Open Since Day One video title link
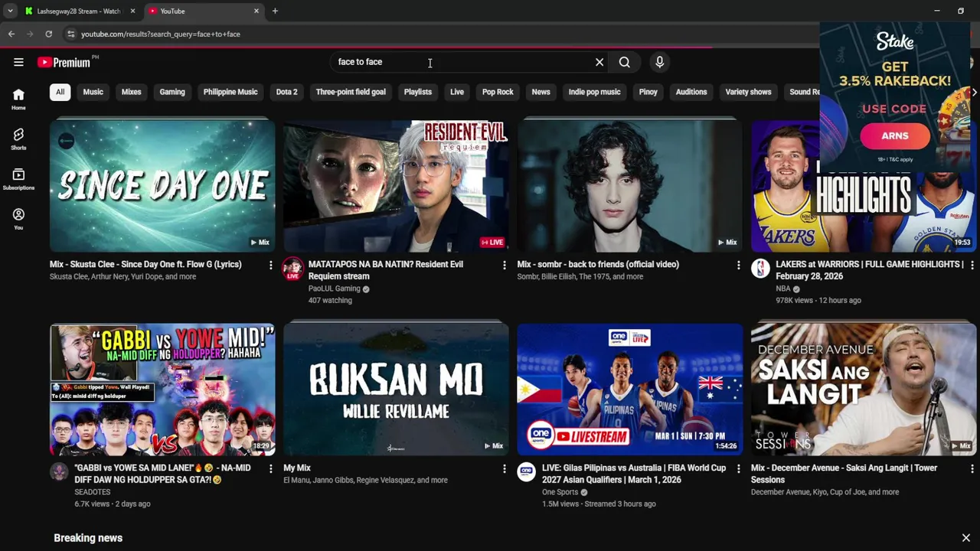This screenshot has height=551, width=980. [145, 265]
